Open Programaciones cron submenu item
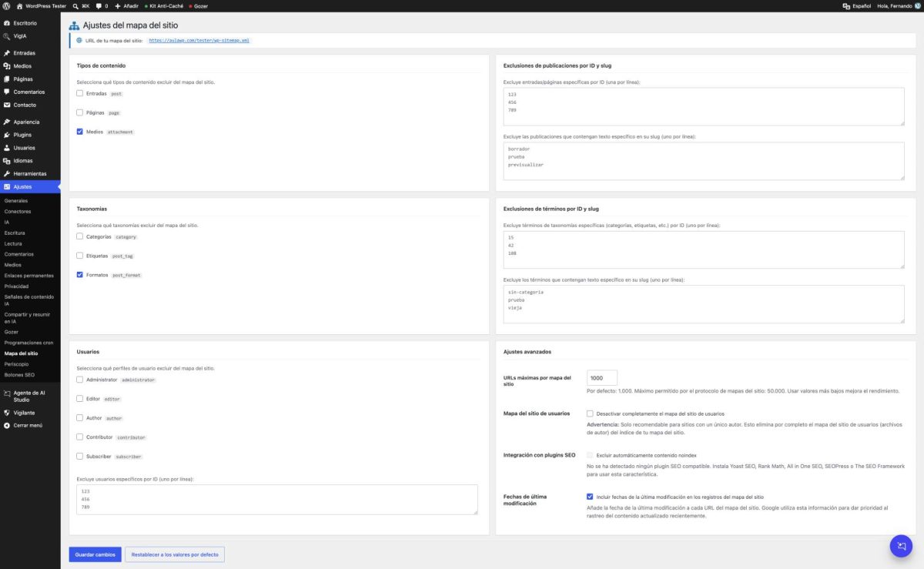The width and height of the screenshot is (924, 569). pos(28,343)
